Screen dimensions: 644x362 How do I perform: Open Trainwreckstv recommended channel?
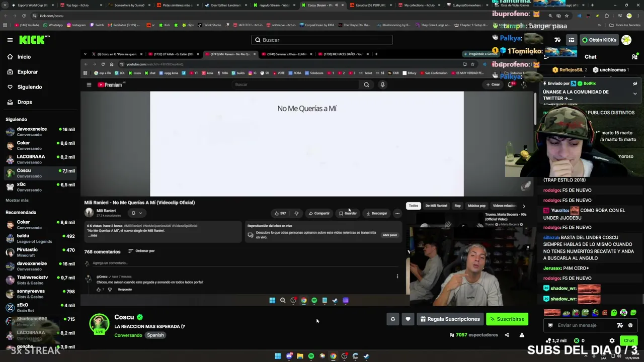click(x=40, y=280)
